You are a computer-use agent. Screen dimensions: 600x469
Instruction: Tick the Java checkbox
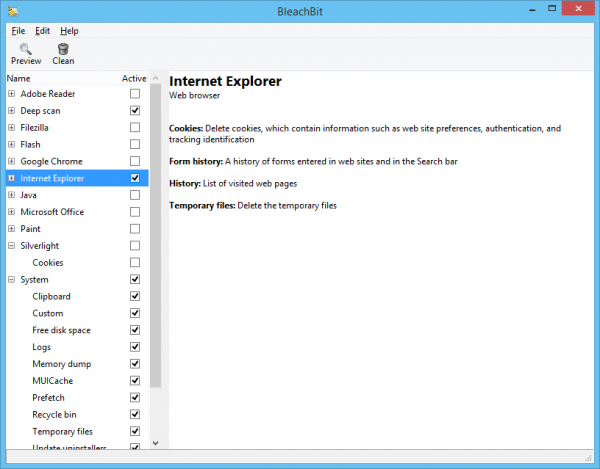pos(135,195)
